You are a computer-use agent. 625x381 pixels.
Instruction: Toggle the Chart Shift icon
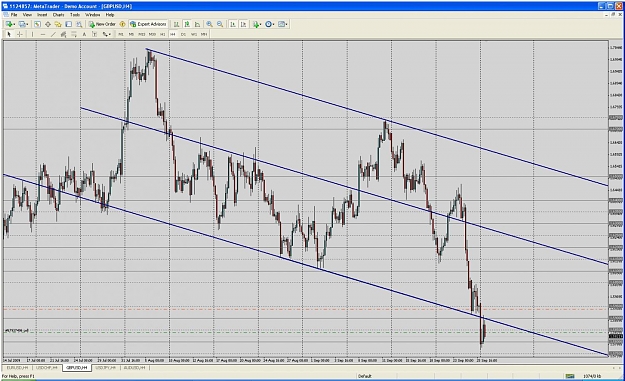coord(244,24)
